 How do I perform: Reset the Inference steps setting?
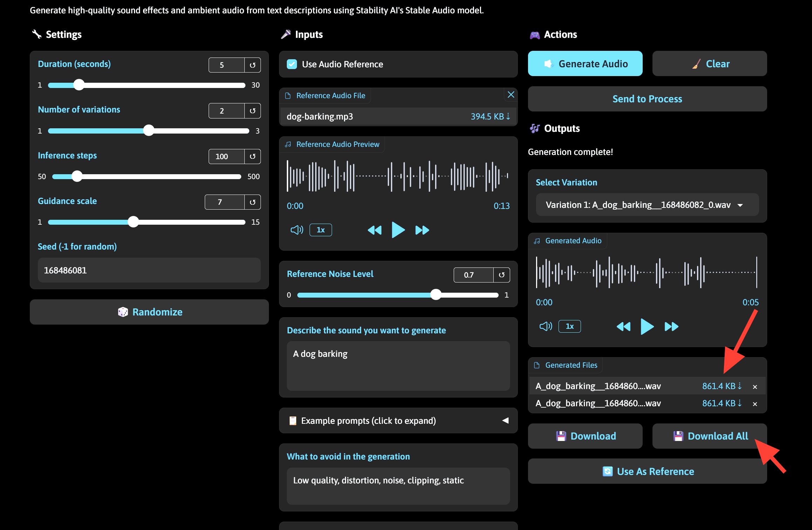pyautogui.click(x=253, y=156)
